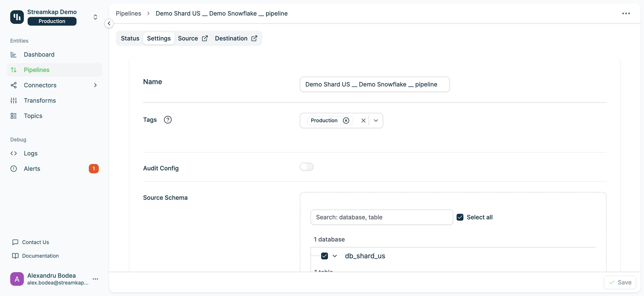Toggle the Audit Config switch

click(306, 167)
